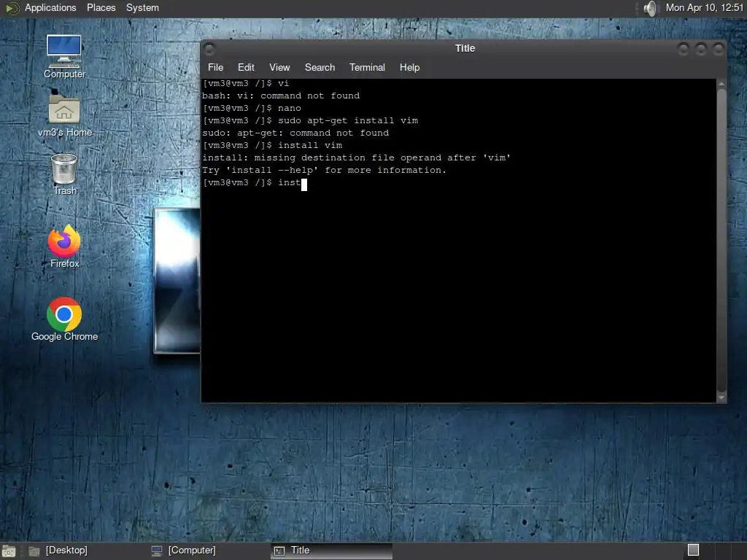Click the volume speaker icon in top panel
The height and width of the screenshot is (560, 747).
[650, 8]
